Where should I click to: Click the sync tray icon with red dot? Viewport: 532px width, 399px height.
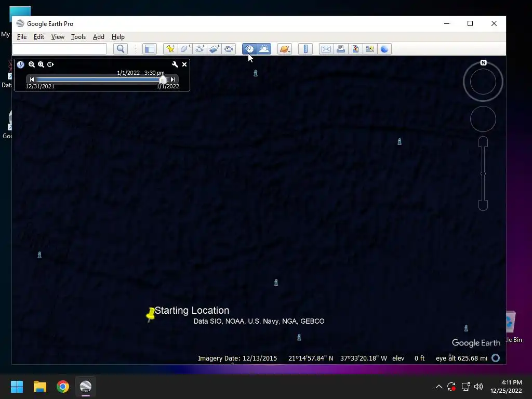coord(451,387)
